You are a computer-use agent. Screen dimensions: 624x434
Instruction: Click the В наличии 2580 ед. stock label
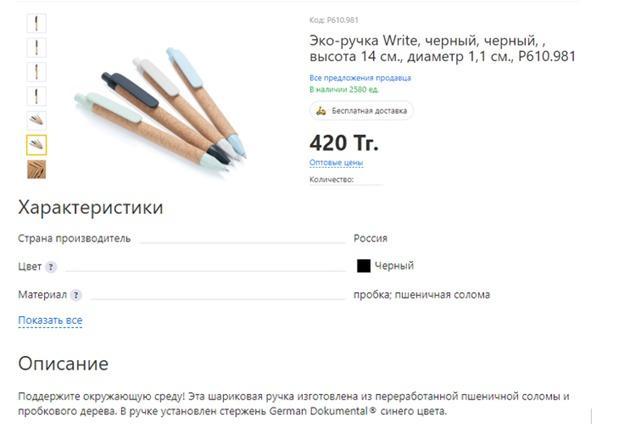pyautogui.click(x=344, y=90)
